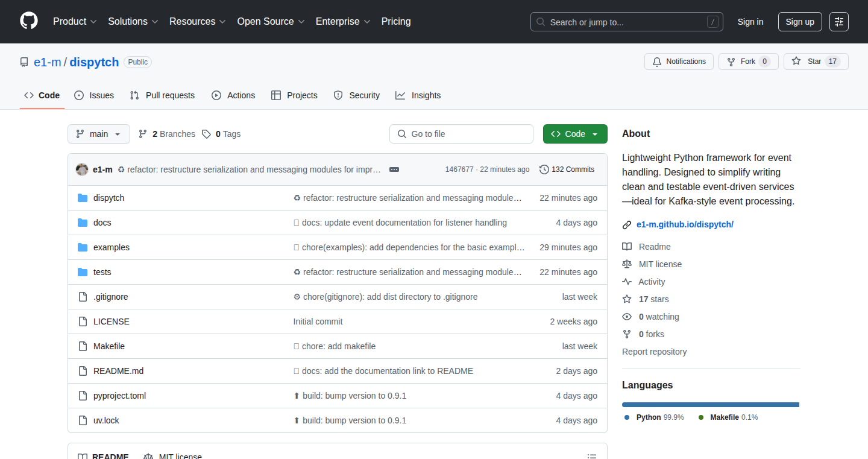Click the book icon next to Readme

pos(627,247)
